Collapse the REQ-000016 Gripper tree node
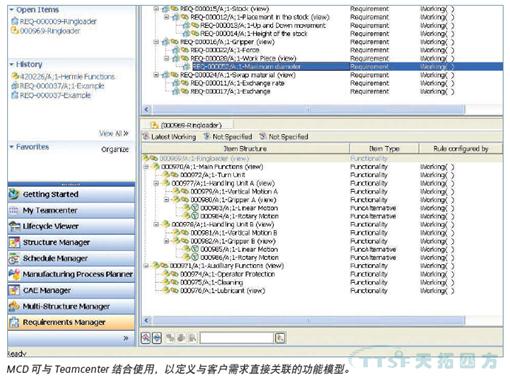510x380 pixels. (x=156, y=42)
